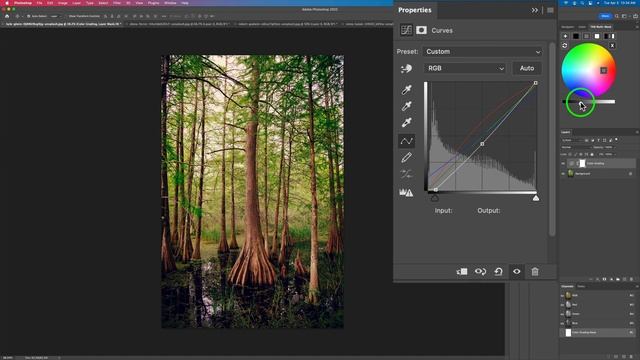The image size is (640, 360).
Task: Switch to the Channels tab
Action: tap(567, 286)
